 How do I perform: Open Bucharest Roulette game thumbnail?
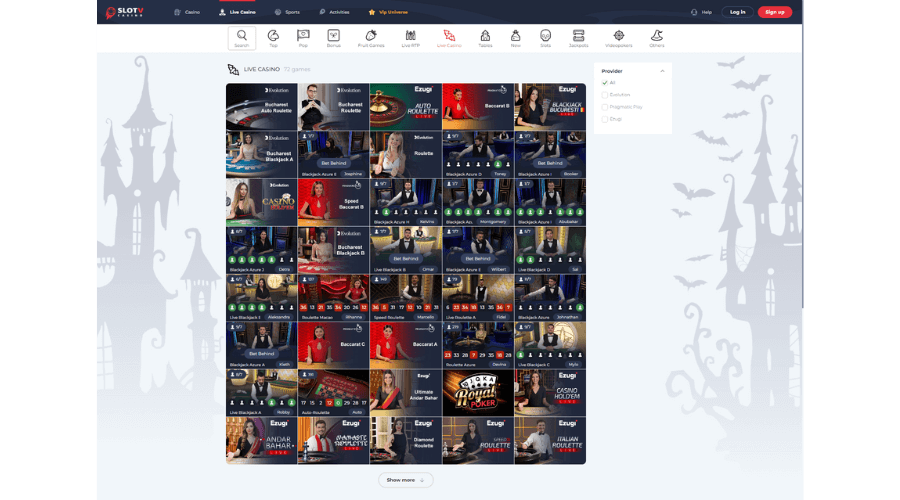pos(333,107)
